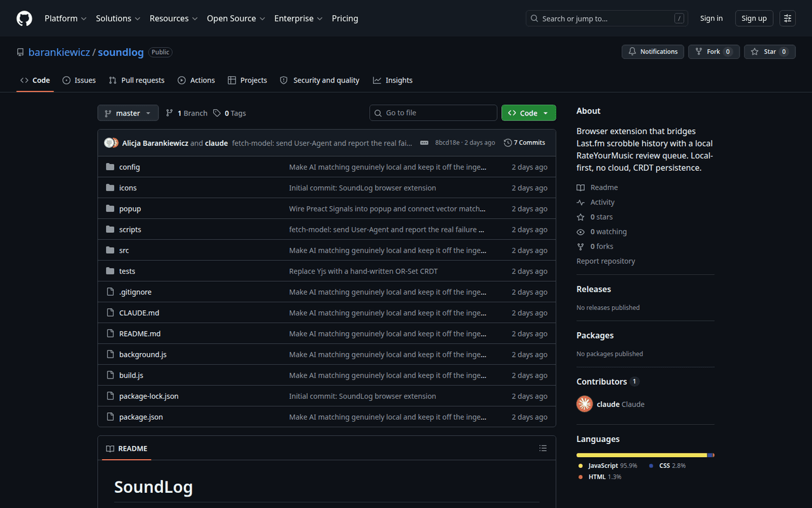Click the yellow JavaScript segment of language bar

[x=641, y=455]
